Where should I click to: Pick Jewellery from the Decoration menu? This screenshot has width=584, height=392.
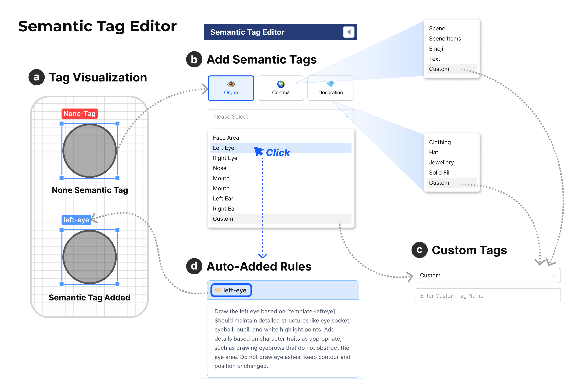(441, 163)
